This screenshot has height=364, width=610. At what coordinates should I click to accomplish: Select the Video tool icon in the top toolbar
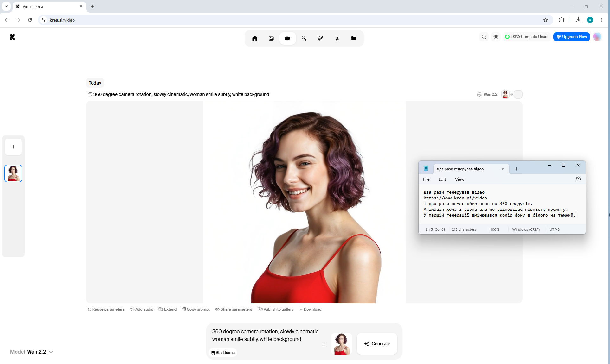pyautogui.click(x=288, y=38)
